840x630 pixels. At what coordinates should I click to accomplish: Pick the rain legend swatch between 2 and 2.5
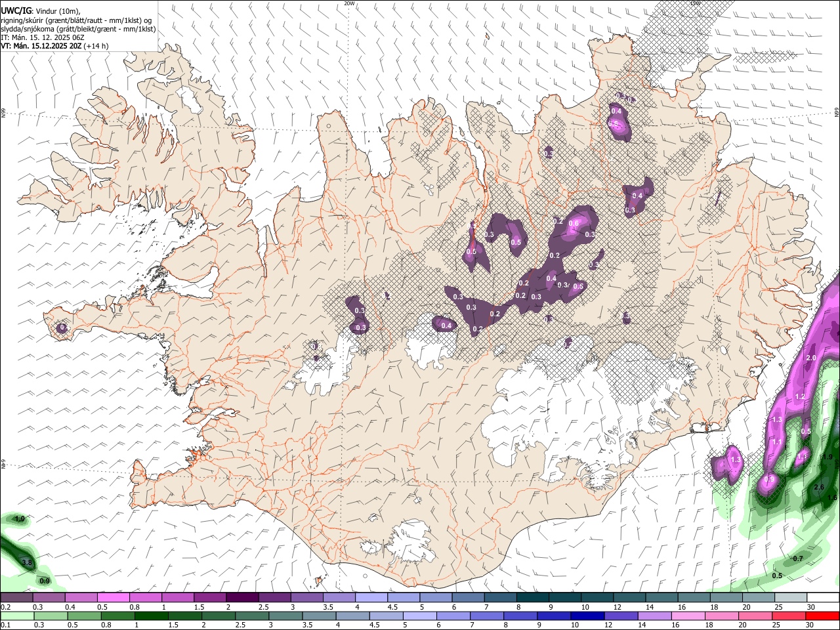[x=220, y=616]
